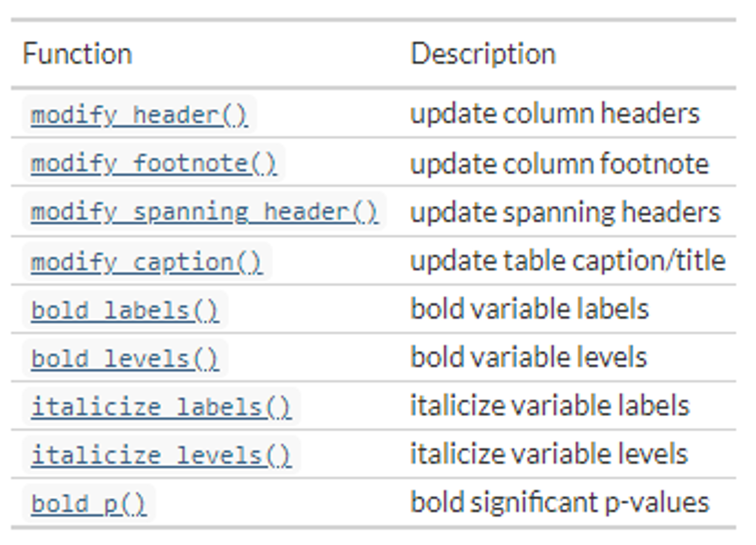Screen dimensions: 756x545
Task: Open the bold_labels() function link
Action: pyautogui.click(x=125, y=310)
